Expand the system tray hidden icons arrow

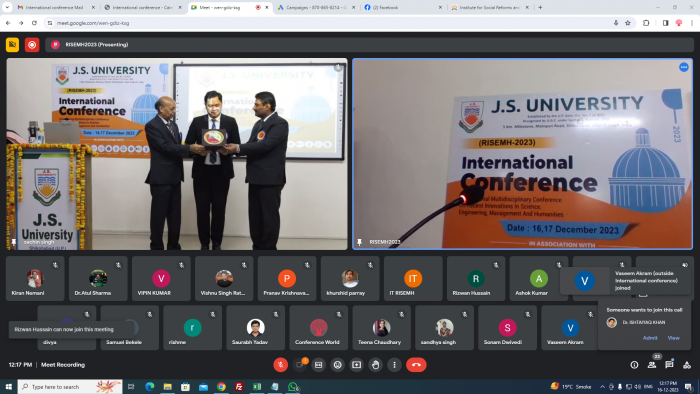602,387
